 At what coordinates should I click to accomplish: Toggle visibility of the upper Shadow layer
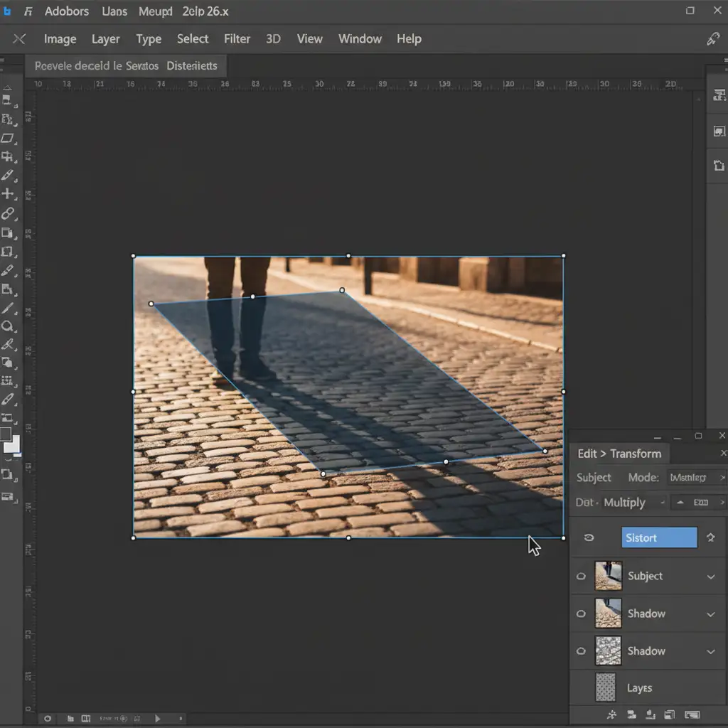[582, 614]
